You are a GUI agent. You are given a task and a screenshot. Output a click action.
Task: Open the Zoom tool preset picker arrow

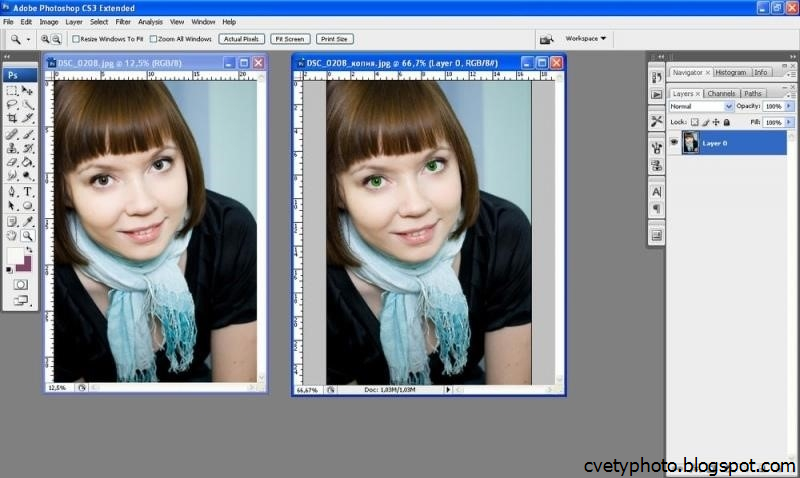coord(29,39)
